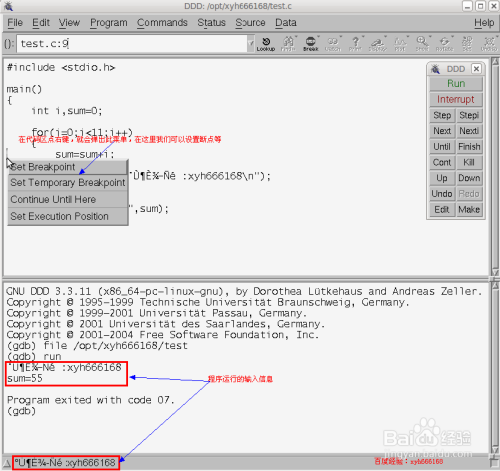This screenshot has width=500, height=471.
Task: Click the '():' argument label button
Action: (x=9, y=44)
